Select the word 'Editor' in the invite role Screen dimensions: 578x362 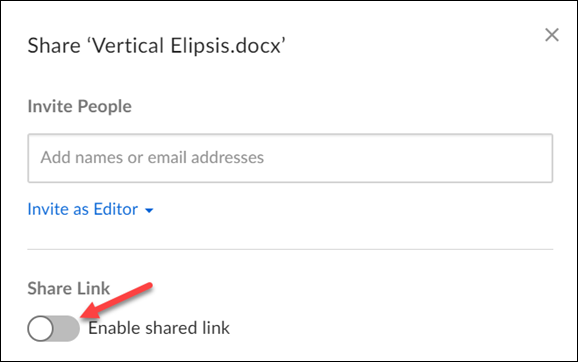116,209
